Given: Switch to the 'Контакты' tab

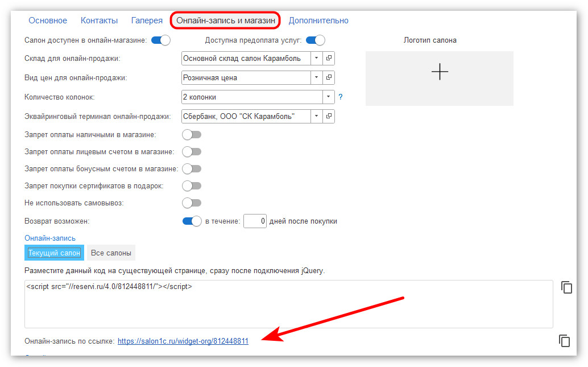Looking at the screenshot, I should coord(99,20).
